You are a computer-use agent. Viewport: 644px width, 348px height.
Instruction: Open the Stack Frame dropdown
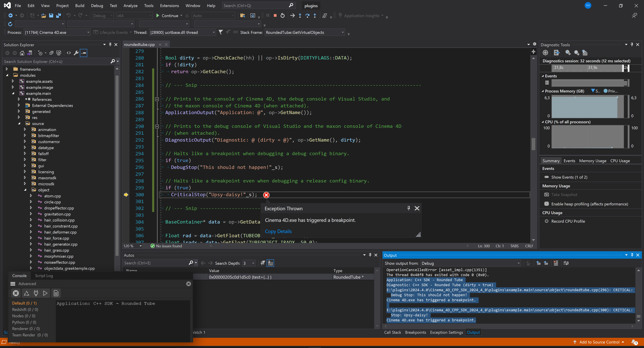343,33
